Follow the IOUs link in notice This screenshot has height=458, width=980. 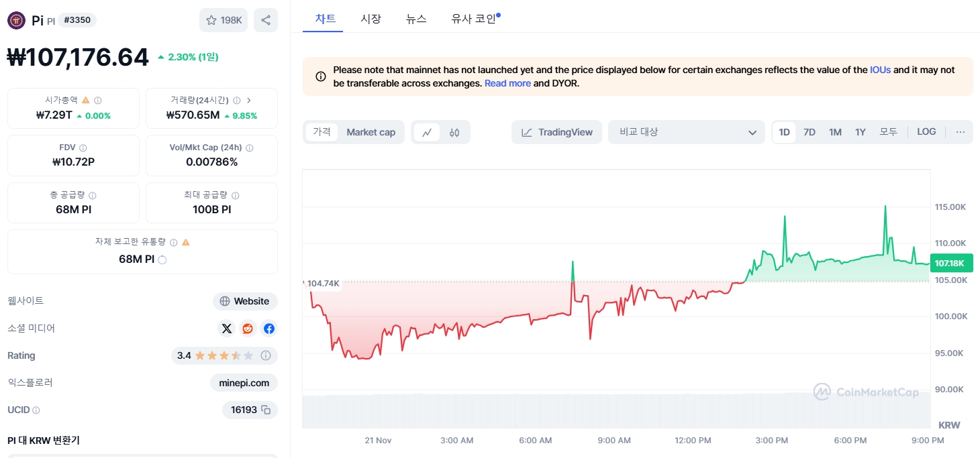tap(881, 70)
